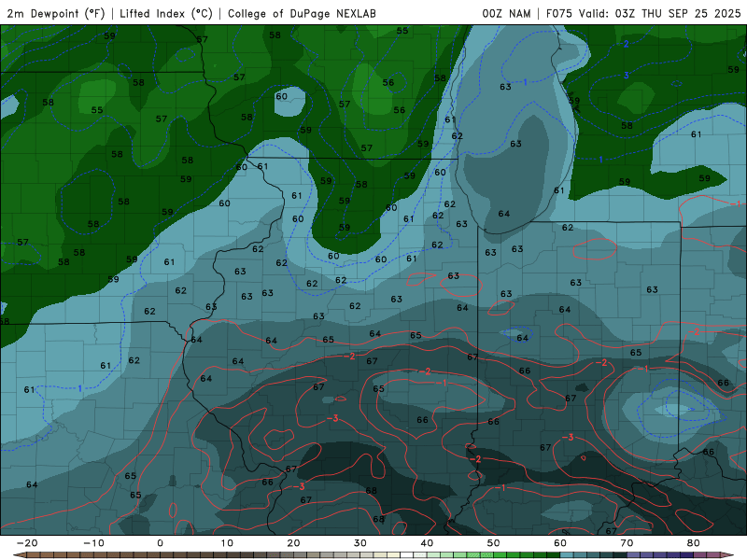
Task: Click the "60" colorbar scale label
Action: click(560, 543)
